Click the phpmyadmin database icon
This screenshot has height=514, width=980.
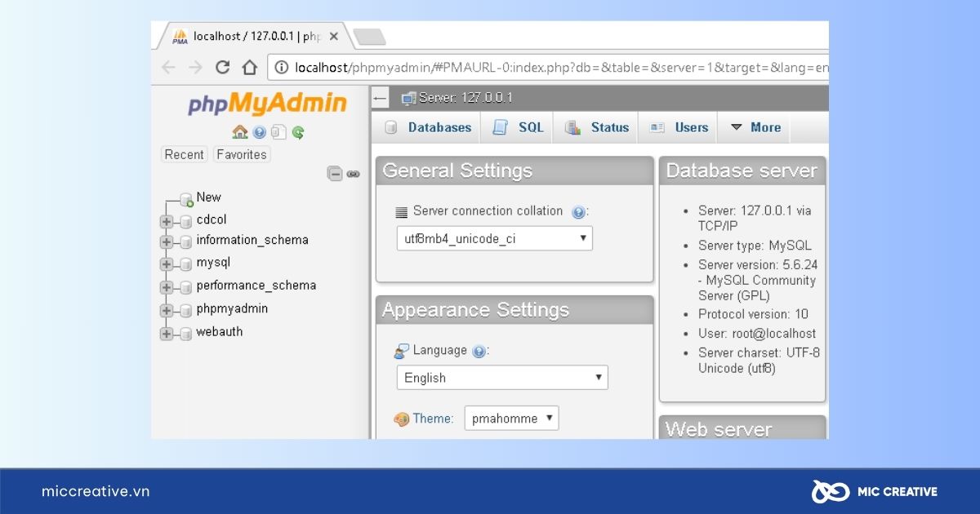click(185, 310)
